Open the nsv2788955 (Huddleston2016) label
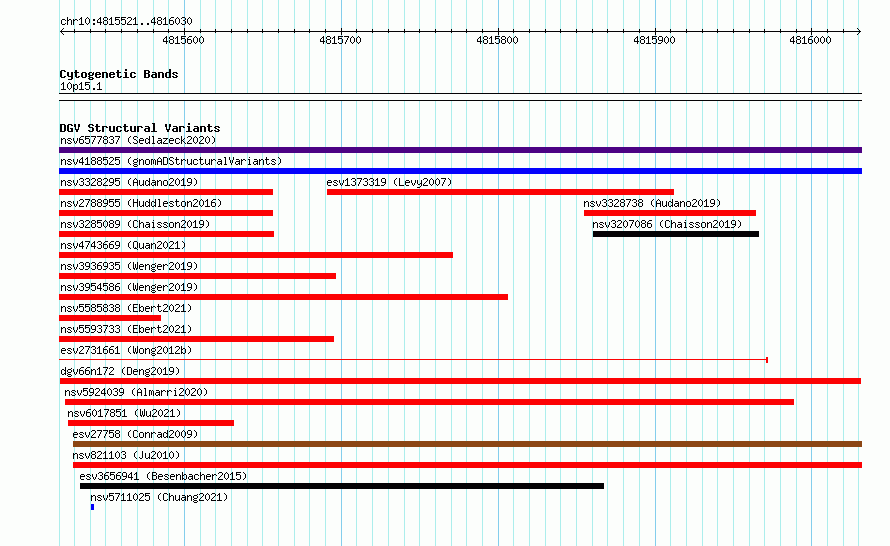This screenshot has width=890, height=546. coord(141,203)
